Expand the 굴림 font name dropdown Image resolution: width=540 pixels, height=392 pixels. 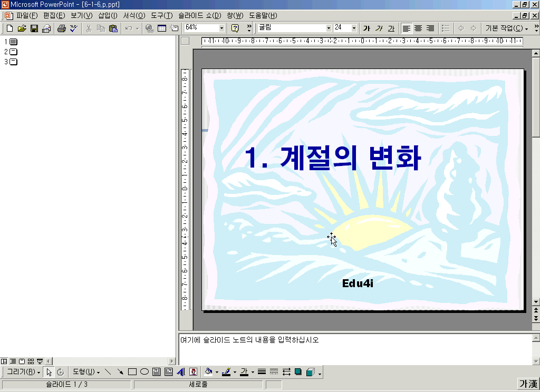329,28
